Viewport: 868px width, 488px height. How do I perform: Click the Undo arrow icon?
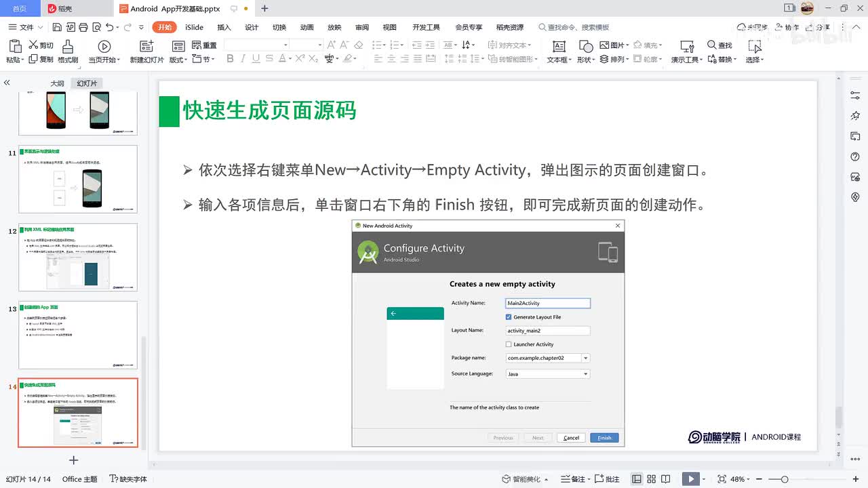click(109, 27)
